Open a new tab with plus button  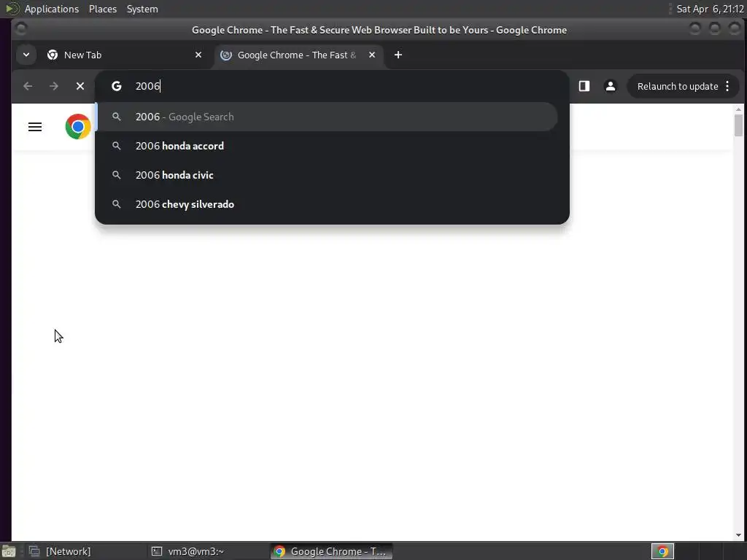(398, 55)
